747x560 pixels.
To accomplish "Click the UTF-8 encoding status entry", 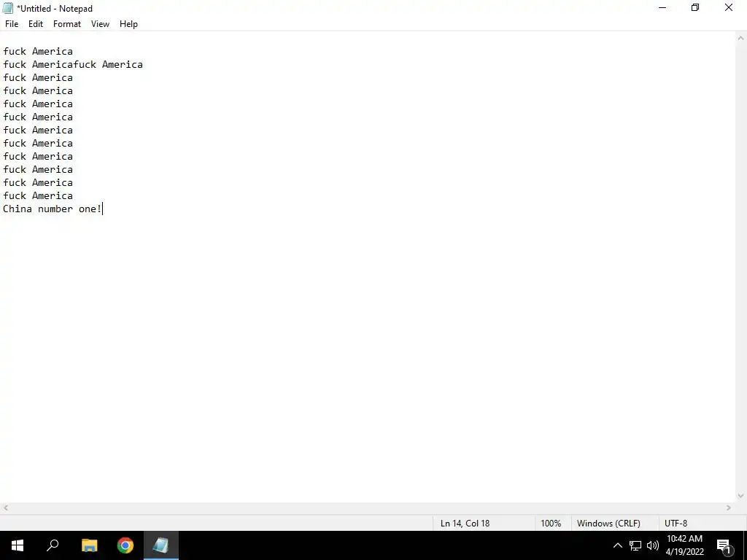I will (x=676, y=524).
